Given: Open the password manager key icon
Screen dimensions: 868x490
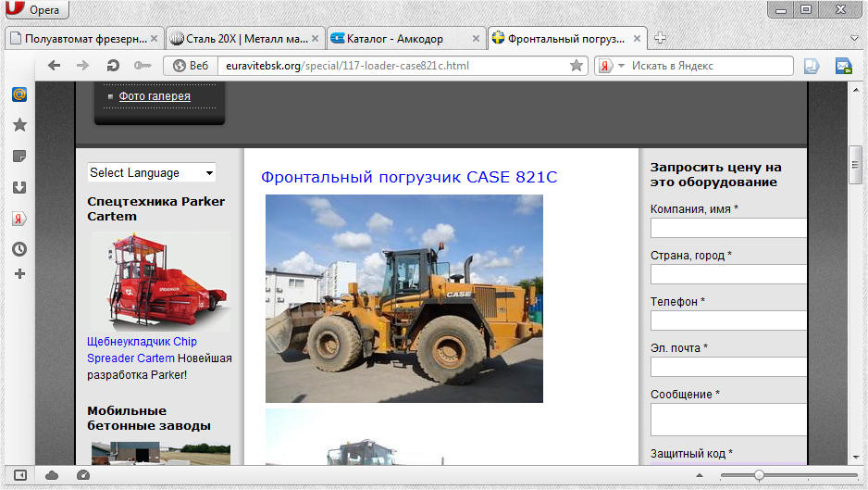Looking at the screenshot, I should point(143,66).
